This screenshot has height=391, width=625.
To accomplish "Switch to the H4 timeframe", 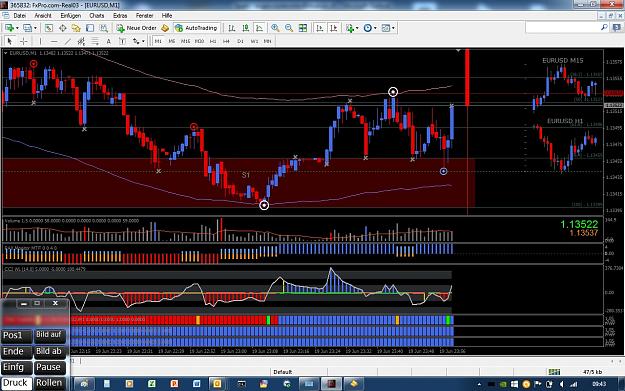I will click(226, 41).
